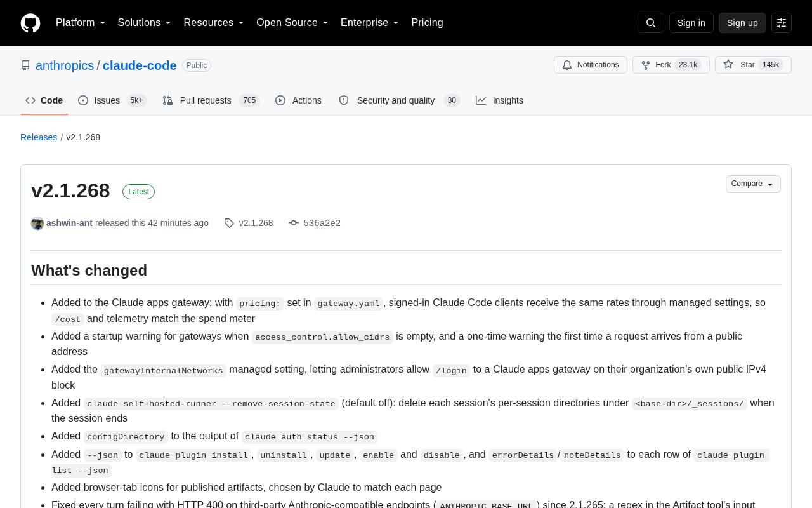This screenshot has height=508, width=812.
Task: Click the repository icon beside anthropics
Action: (x=25, y=65)
